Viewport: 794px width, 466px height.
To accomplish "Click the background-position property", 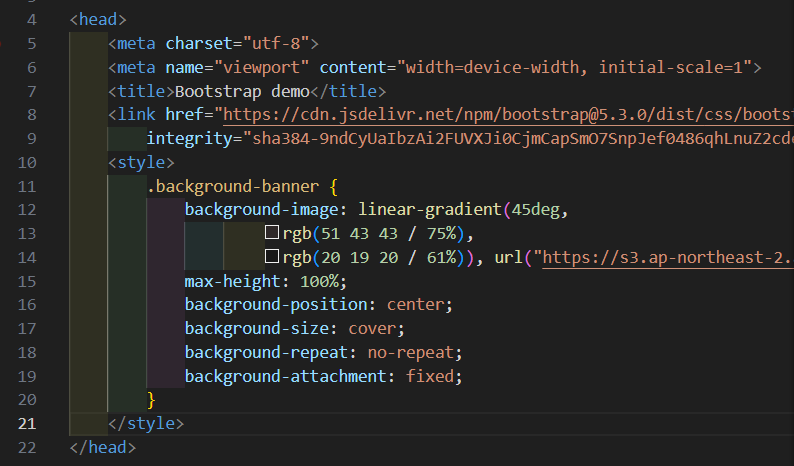I will tap(276, 304).
